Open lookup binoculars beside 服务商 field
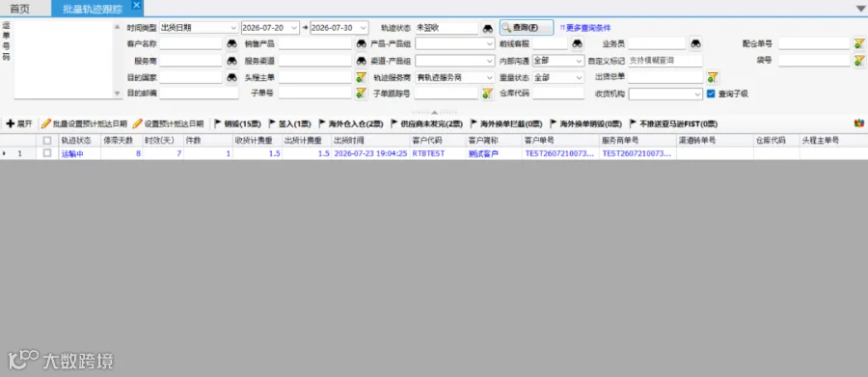The height and width of the screenshot is (377, 868). pyautogui.click(x=231, y=61)
